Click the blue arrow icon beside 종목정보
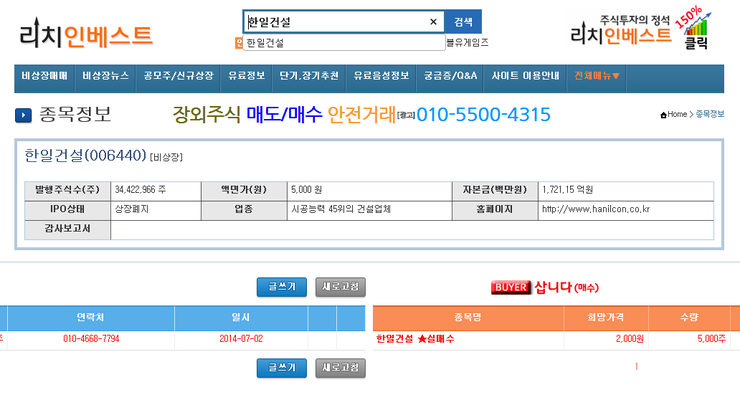Image resolution: width=740 pixels, height=395 pixels. pos(23,115)
